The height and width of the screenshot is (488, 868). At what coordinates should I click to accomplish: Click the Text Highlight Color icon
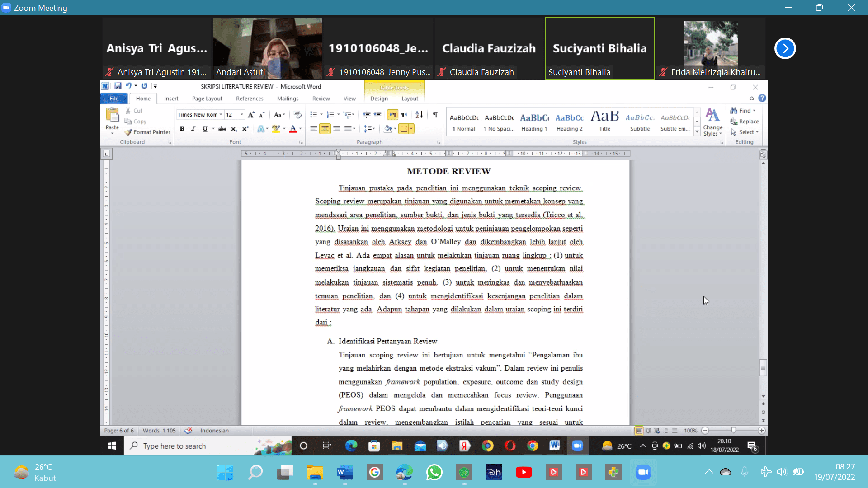(276, 129)
